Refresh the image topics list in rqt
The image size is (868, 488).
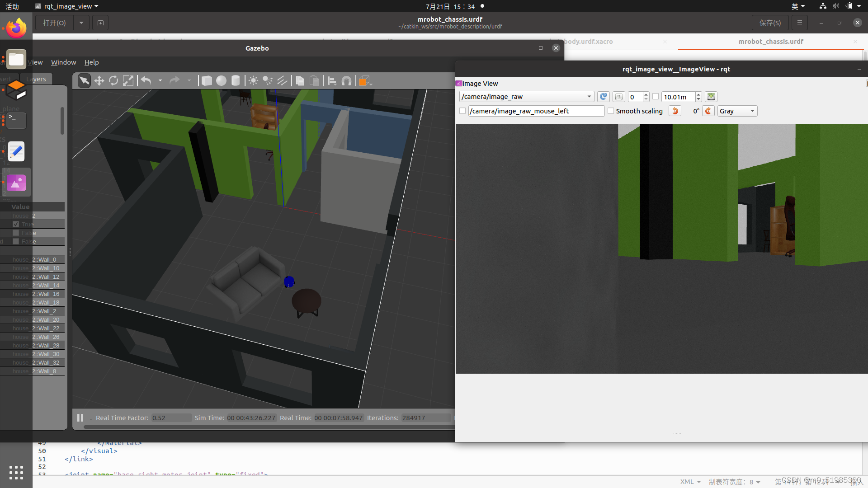tap(603, 97)
